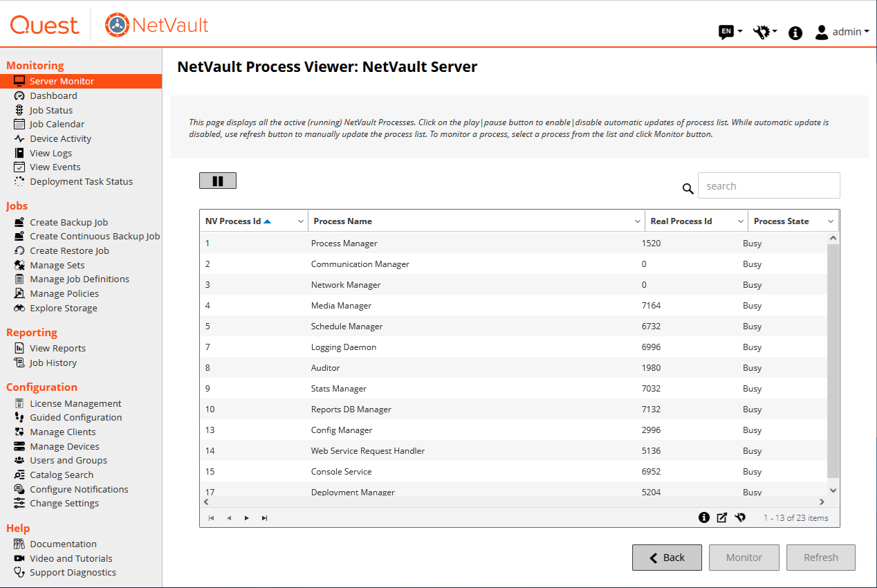Open the header settings tools dropdown
The image size is (877, 588).
click(x=765, y=32)
